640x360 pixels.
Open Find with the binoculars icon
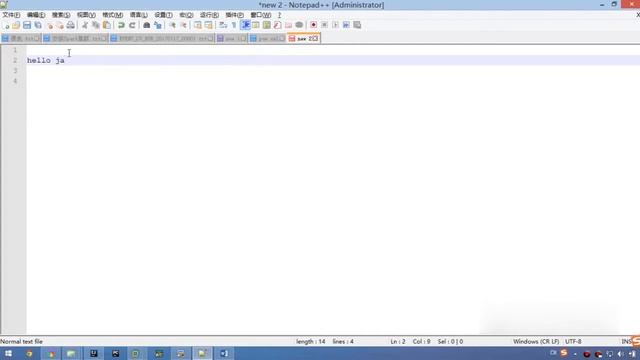tap(147, 25)
